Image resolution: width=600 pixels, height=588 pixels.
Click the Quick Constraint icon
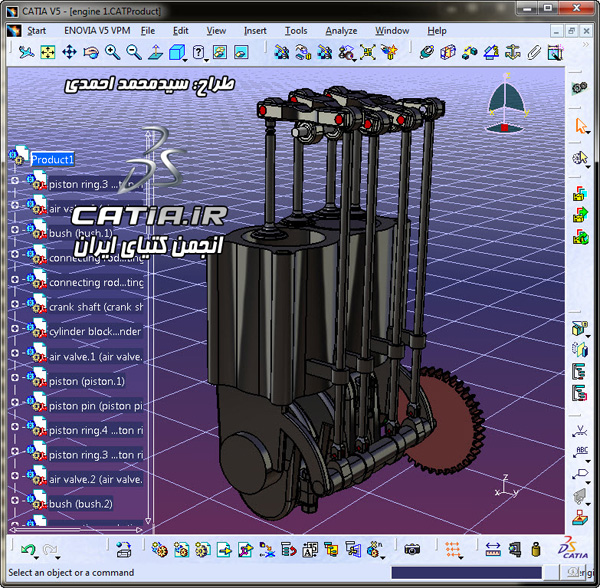tap(555, 52)
